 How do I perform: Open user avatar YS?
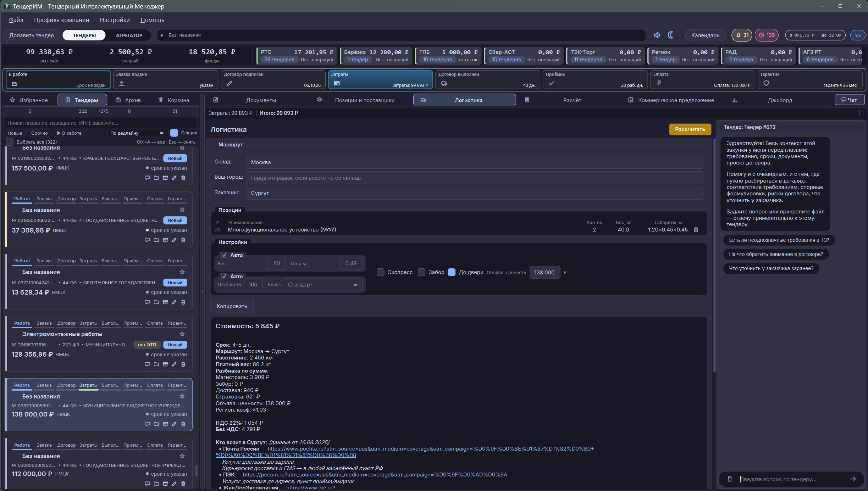tap(858, 35)
